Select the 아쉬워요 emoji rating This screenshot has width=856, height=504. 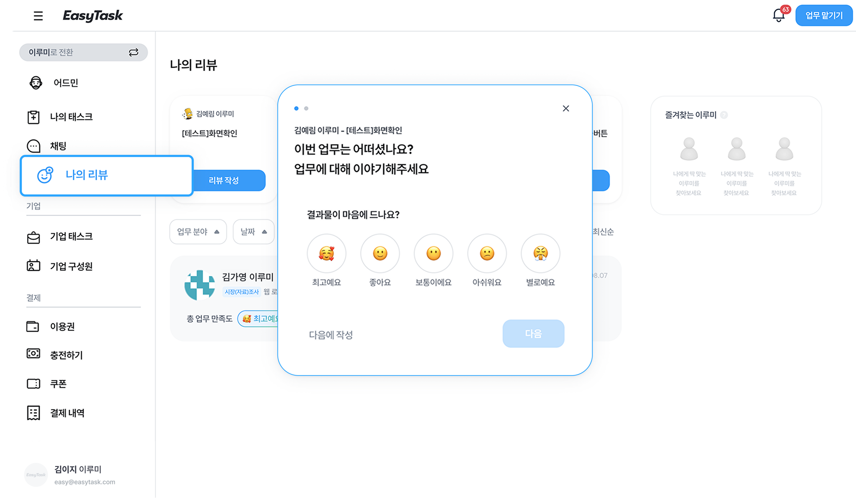[x=487, y=253]
